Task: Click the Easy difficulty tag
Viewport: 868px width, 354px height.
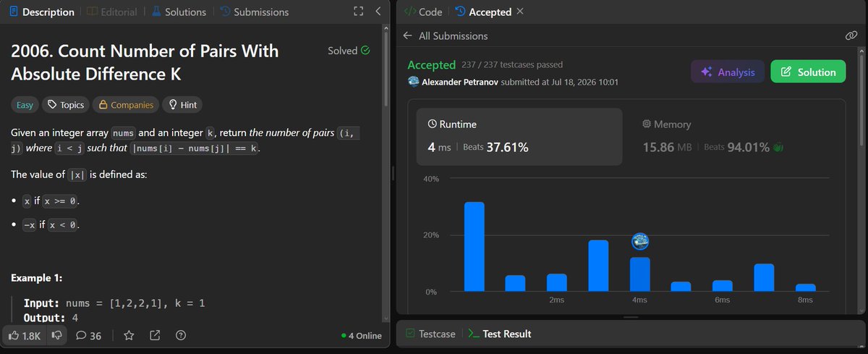Action: pos(25,105)
